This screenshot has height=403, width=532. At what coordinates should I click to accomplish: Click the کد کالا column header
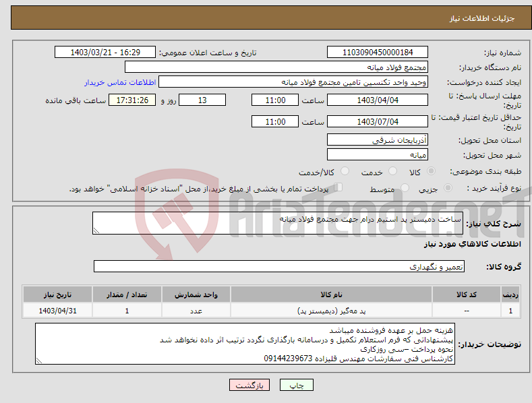[x=467, y=294]
